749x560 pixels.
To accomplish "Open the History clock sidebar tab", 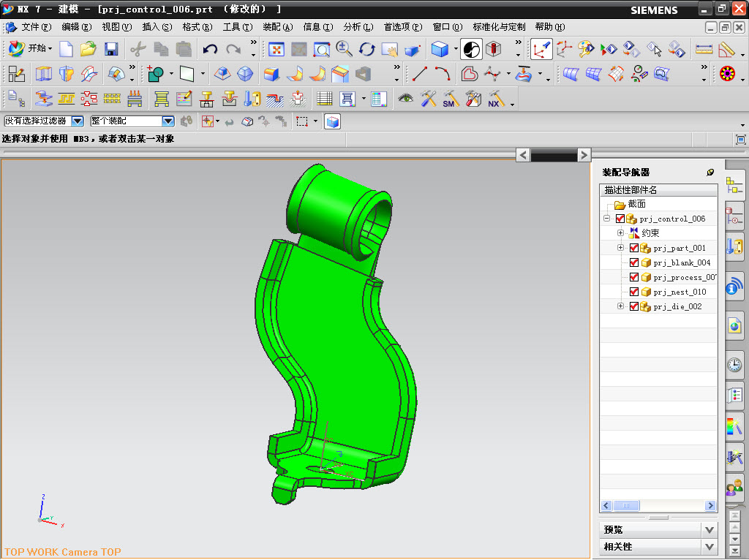I will click(734, 366).
